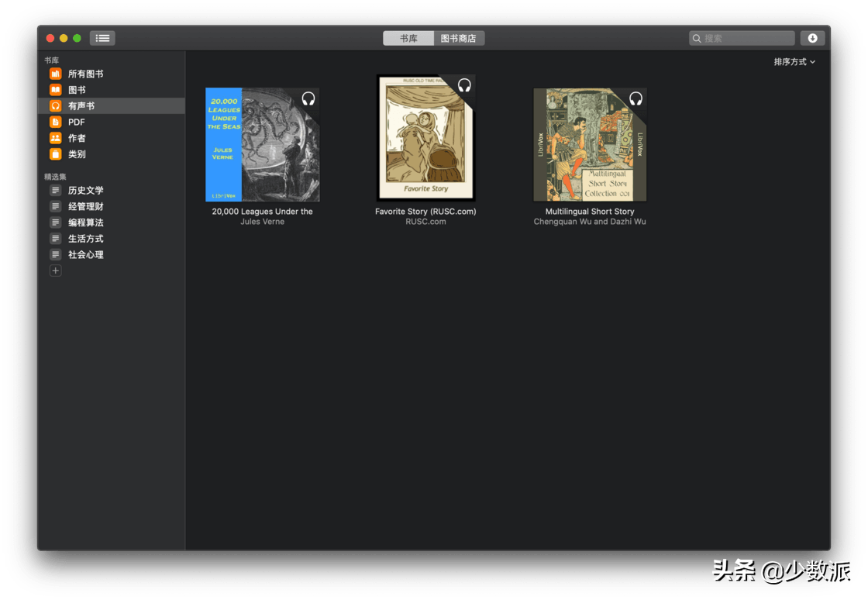This screenshot has height=600, width=868.
Task: Select the 有声书 sidebar label
Action: click(x=81, y=105)
